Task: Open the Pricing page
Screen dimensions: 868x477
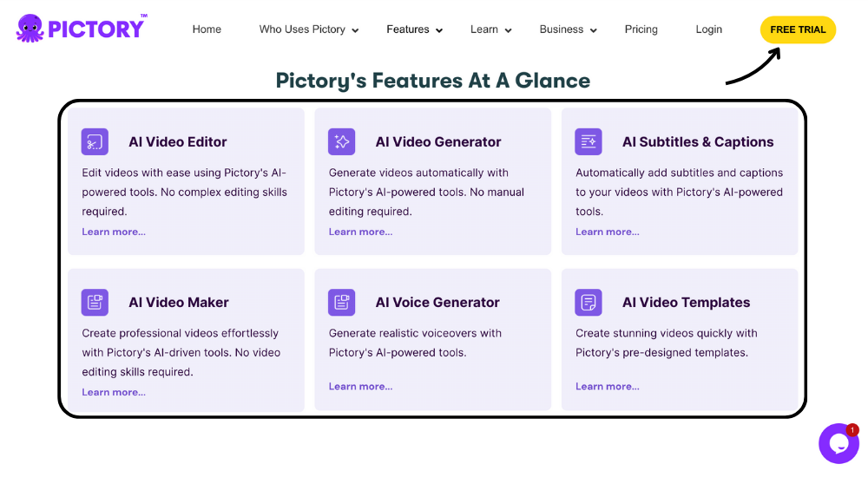Action: [x=641, y=29]
